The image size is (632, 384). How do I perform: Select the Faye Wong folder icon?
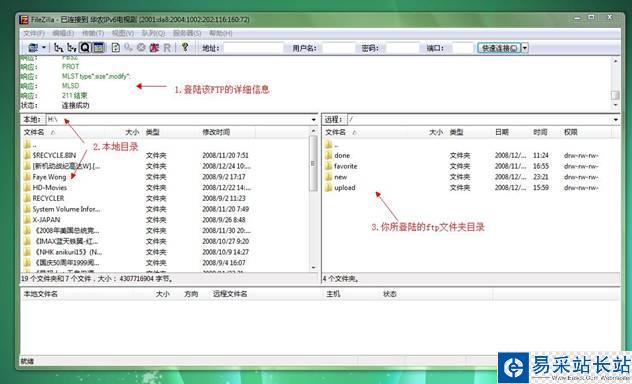point(27,176)
